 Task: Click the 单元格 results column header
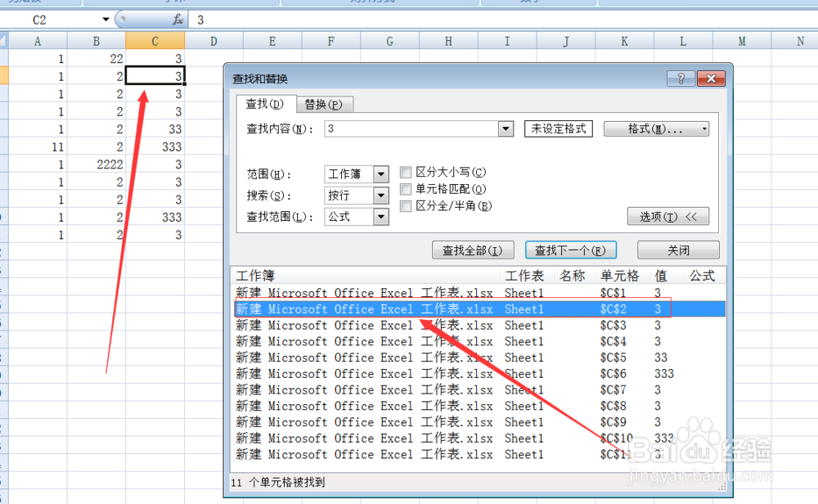click(x=622, y=276)
